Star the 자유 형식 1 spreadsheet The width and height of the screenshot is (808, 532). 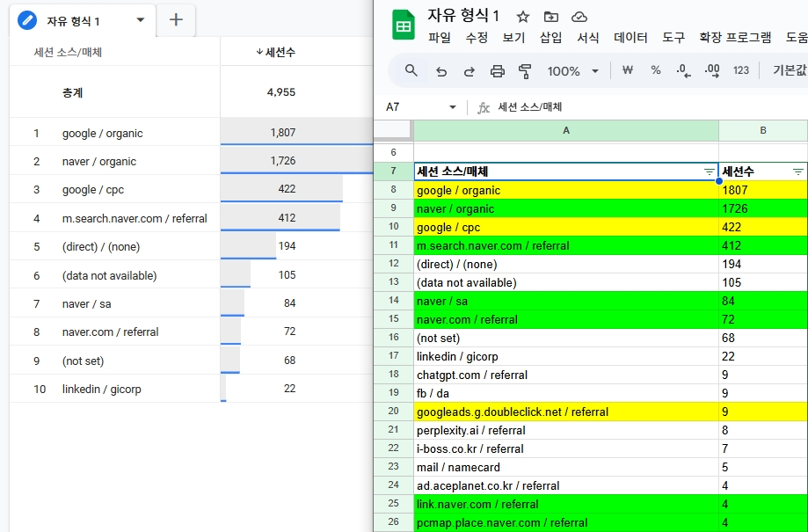523,17
